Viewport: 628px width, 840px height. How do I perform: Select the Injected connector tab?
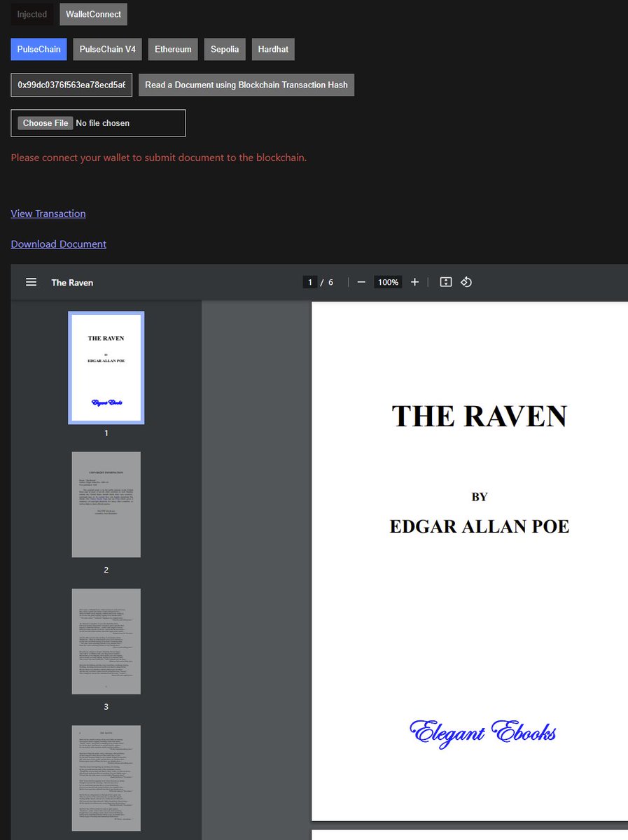(x=32, y=14)
